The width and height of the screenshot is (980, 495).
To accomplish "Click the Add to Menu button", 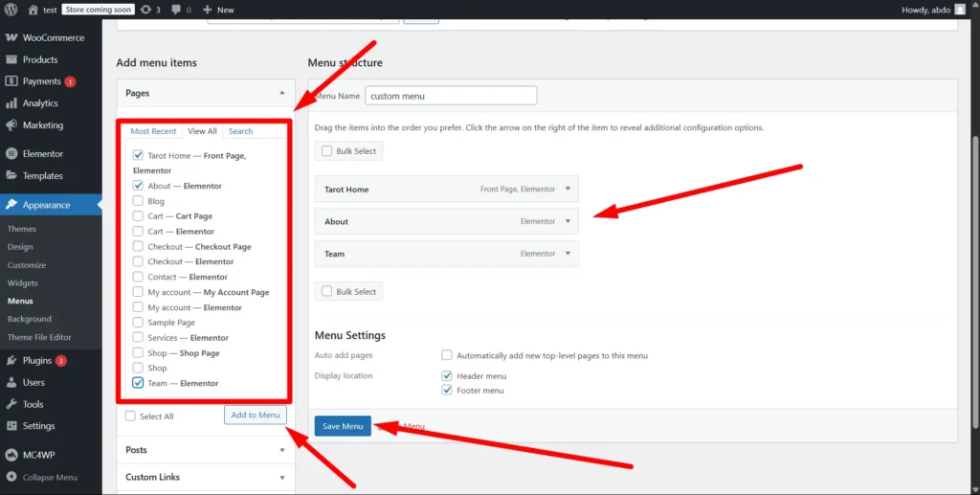I will pos(256,415).
